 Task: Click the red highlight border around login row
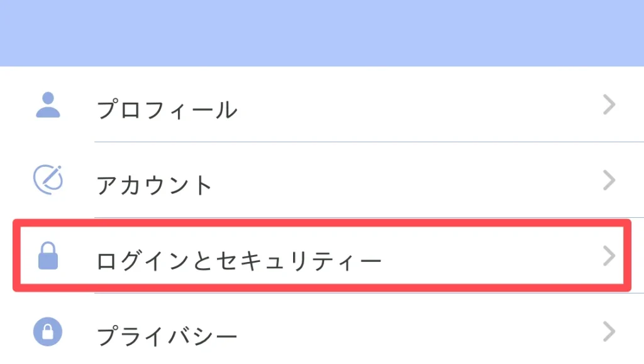pos(322,222)
